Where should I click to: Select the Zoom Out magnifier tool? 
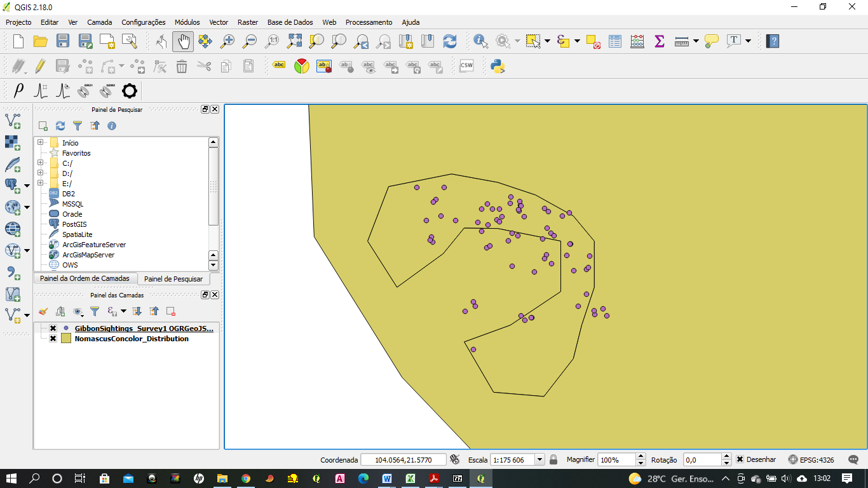pyautogui.click(x=249, y=41)
